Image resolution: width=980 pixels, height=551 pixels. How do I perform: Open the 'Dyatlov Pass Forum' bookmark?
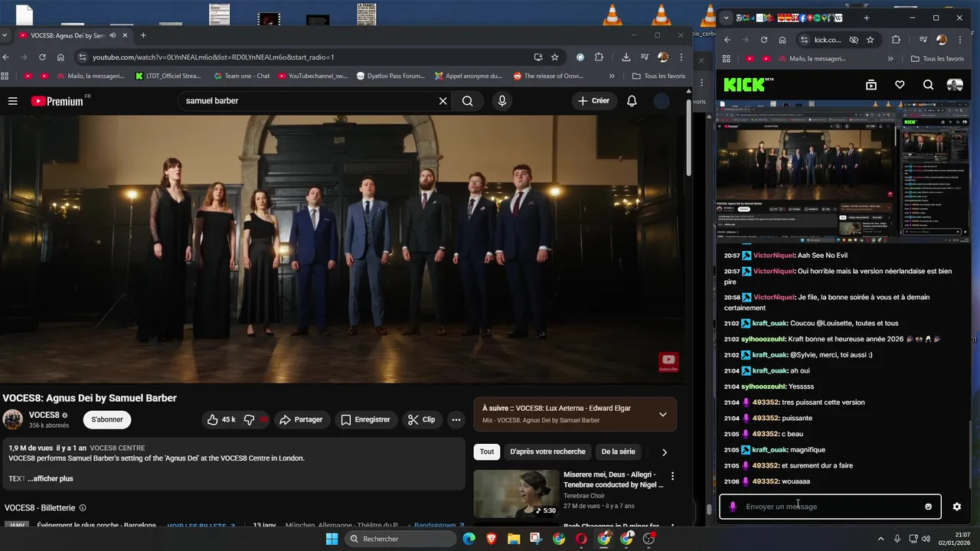(390, 76)
